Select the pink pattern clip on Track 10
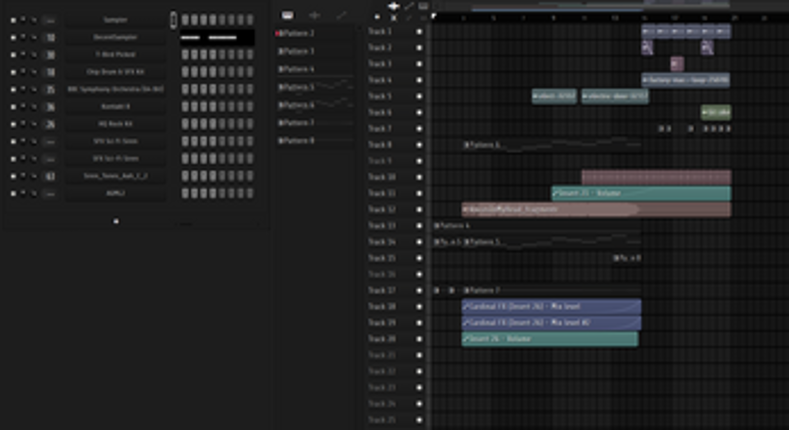 pos(656,177)
